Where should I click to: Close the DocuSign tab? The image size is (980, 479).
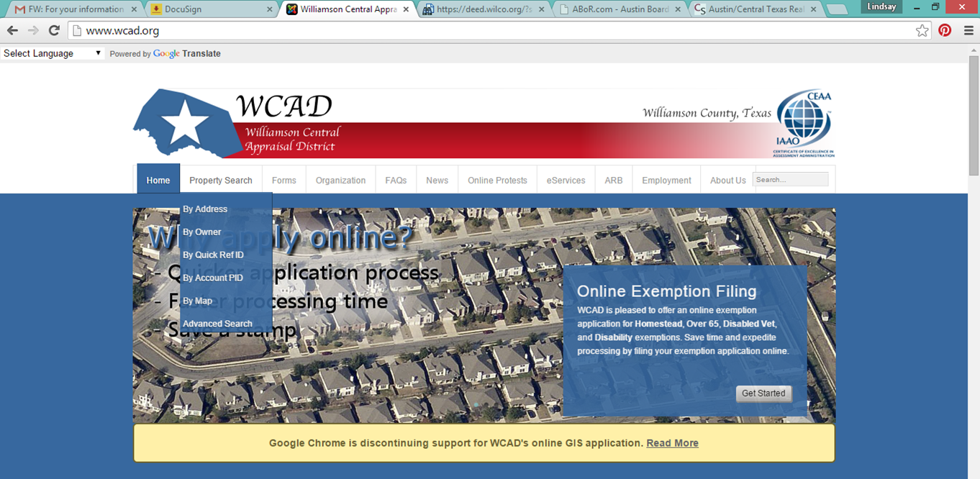tap(270, 9)
